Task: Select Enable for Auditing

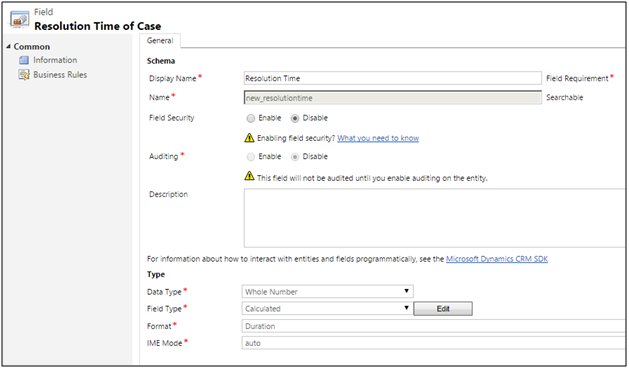Action: click(251, 157)
